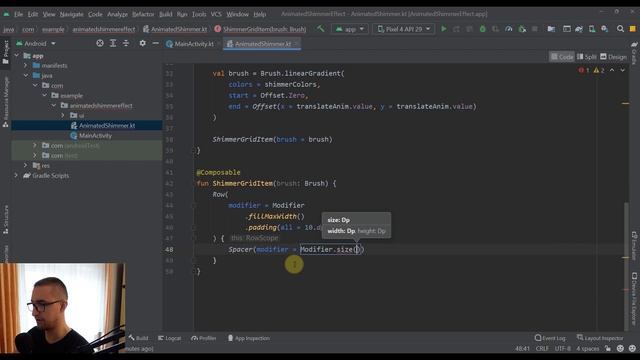Expand the res folder
The width and height of the screenshot is (640, 360).
[x=26, y=165]
